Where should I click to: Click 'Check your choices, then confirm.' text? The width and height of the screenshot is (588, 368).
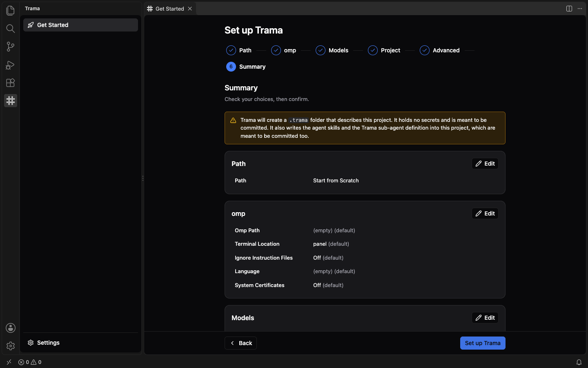[x=267, y=99]
